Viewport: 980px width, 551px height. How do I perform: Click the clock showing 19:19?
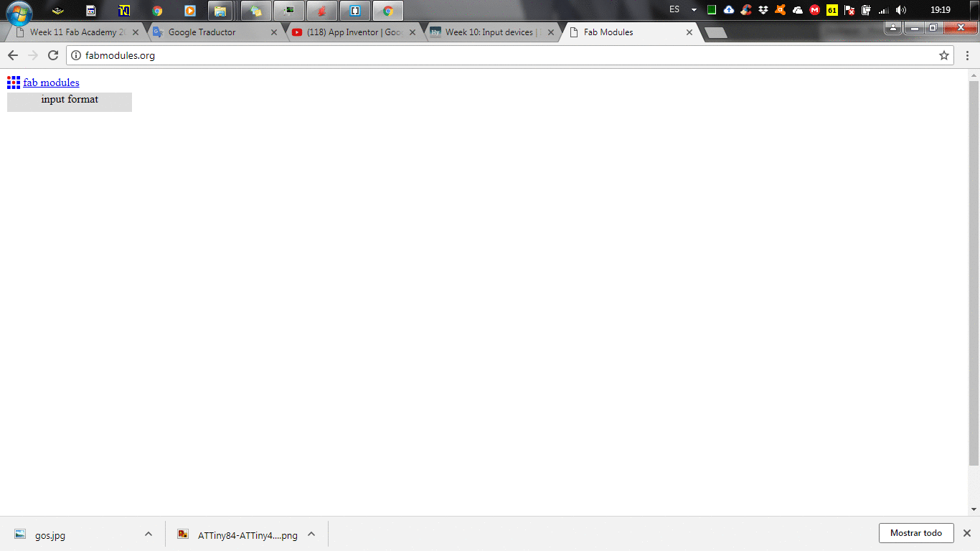tap(940, 10)
